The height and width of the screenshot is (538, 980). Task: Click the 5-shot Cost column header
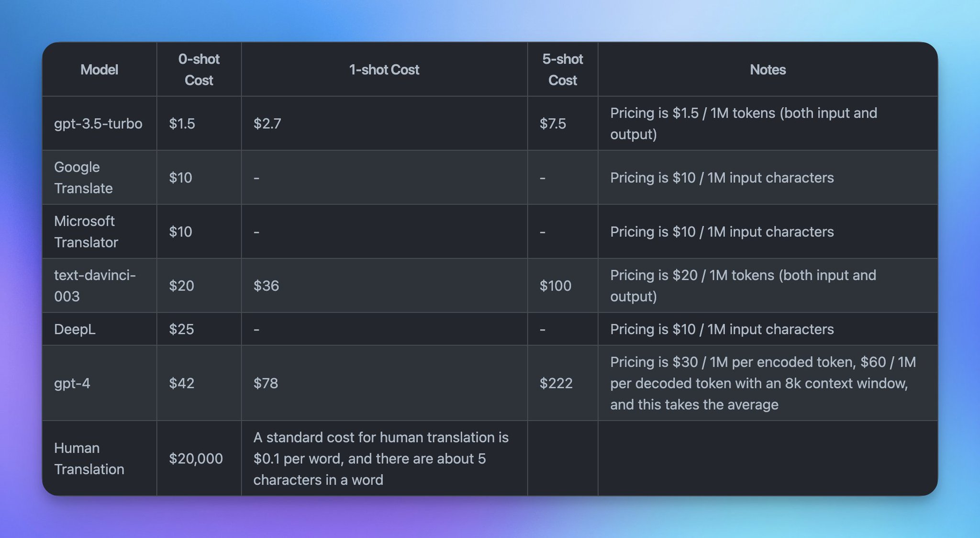pyautogui.click(x=562, y=70)
